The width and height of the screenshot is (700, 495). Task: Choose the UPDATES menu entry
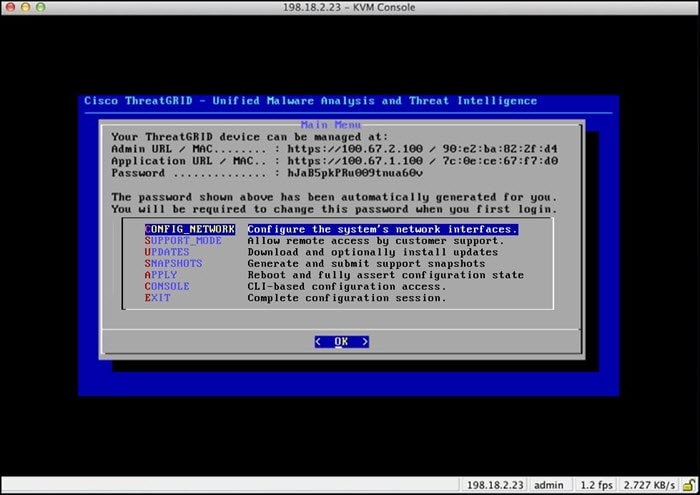167,252
